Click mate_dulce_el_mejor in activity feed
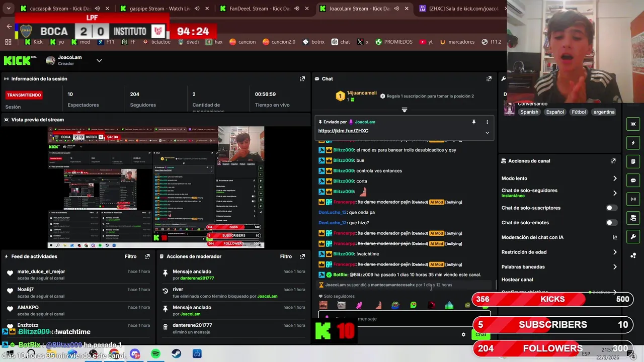 41,271
